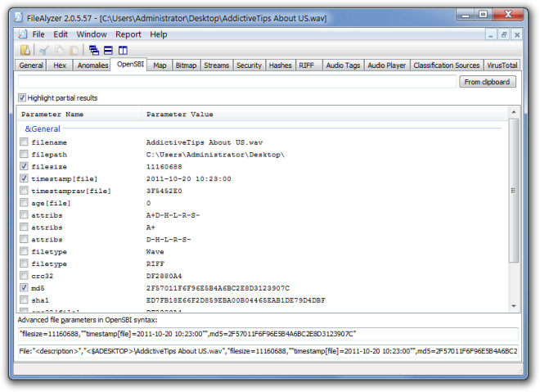Collapse the &General group header

(x=43, y=128)
